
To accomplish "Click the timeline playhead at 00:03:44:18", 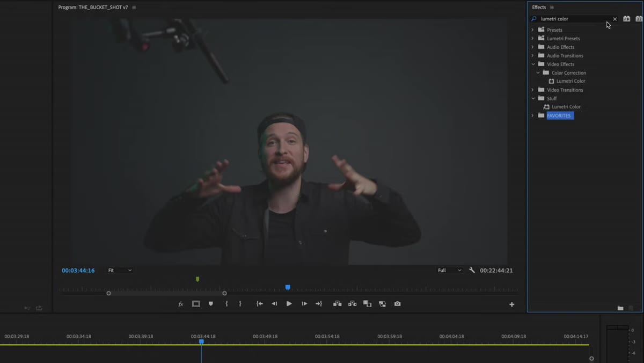I will click(201, 342).
